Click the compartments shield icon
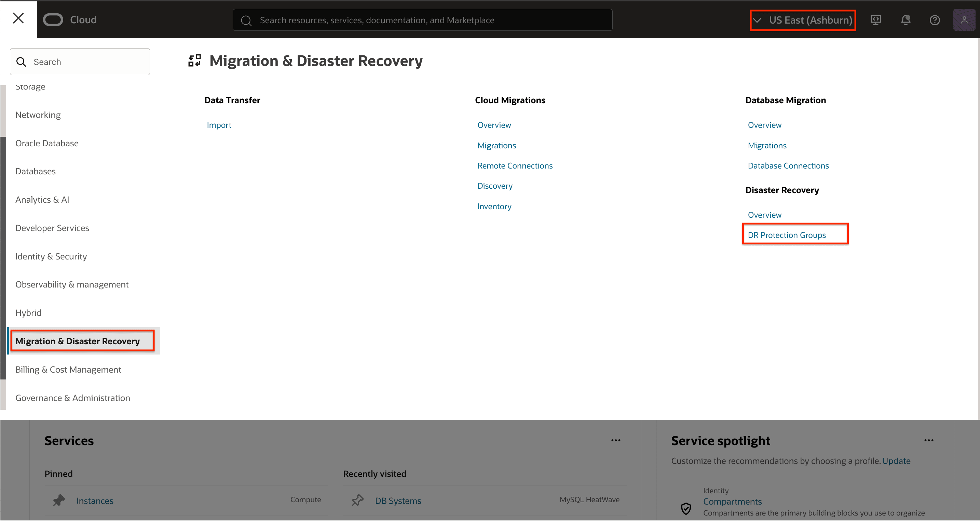 685,508
